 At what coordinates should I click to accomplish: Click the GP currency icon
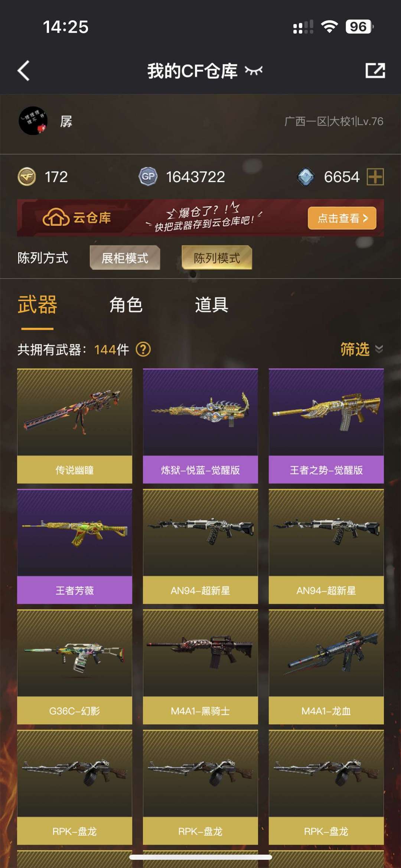point(148,176)
